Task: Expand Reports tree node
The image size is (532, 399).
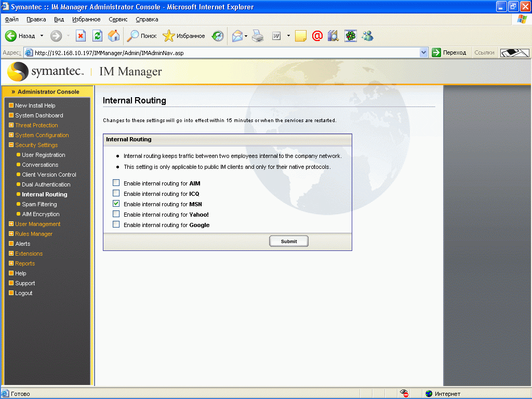Action: (x=11, y=263)
